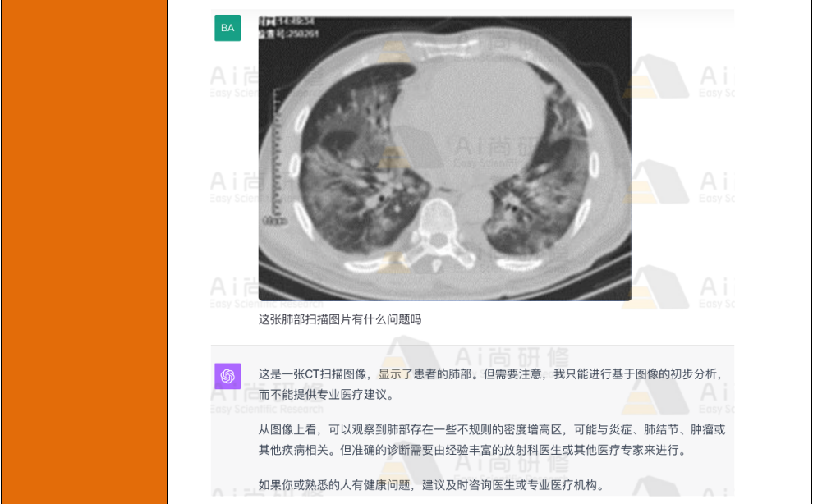
Task: Click the purple ChatGPT logo icon
Action: (227, 376)
